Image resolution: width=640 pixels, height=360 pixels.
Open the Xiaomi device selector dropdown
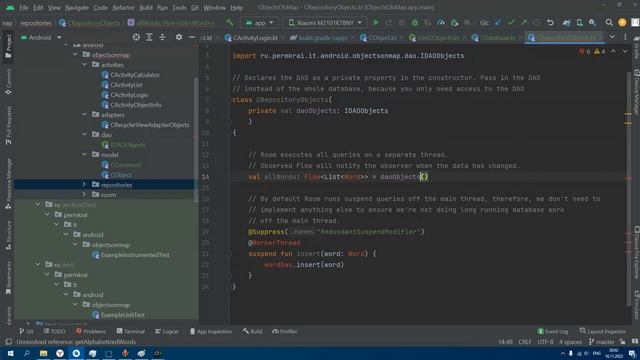(325, 23)
